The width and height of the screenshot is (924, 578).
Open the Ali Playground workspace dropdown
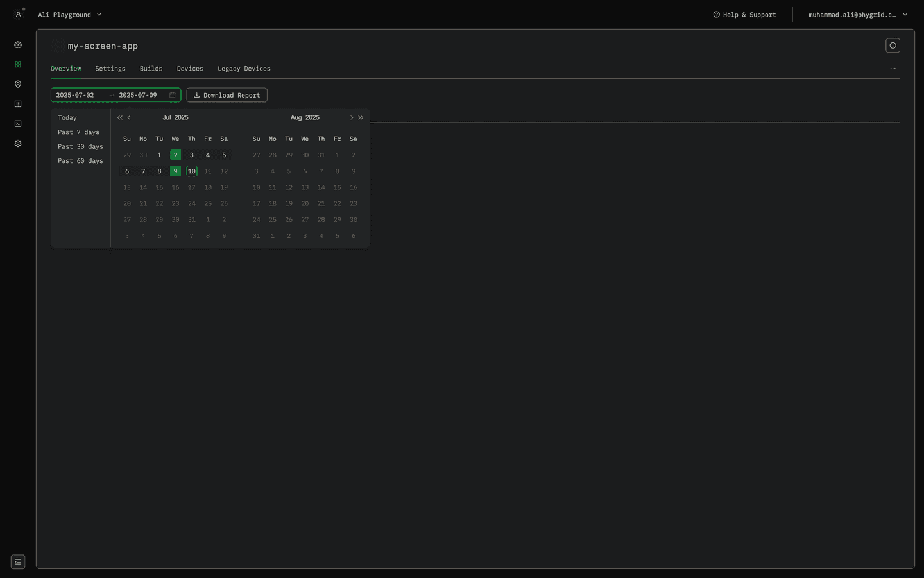(69, 14)
